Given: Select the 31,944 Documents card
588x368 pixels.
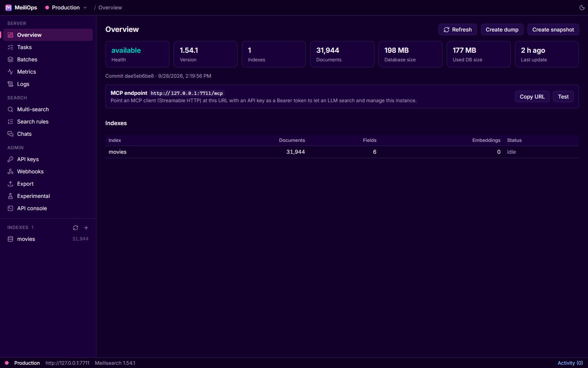Looking at the screenshot, I should 342,54.
